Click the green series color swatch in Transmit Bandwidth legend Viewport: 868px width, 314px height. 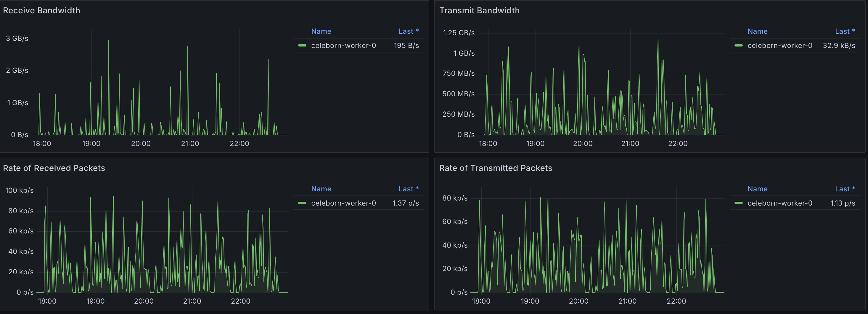point(738,46)
